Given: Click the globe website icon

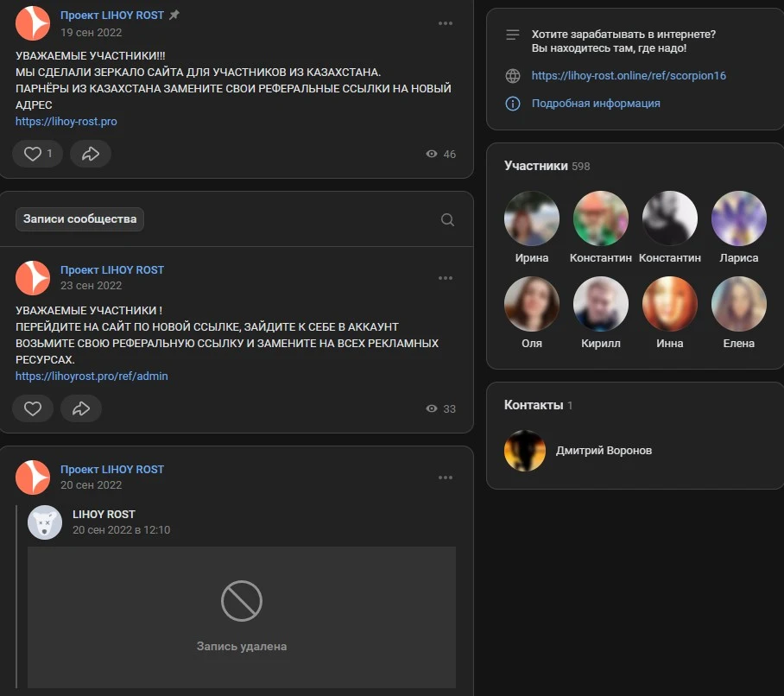Looking at the screenshot, I should [513, 76].
